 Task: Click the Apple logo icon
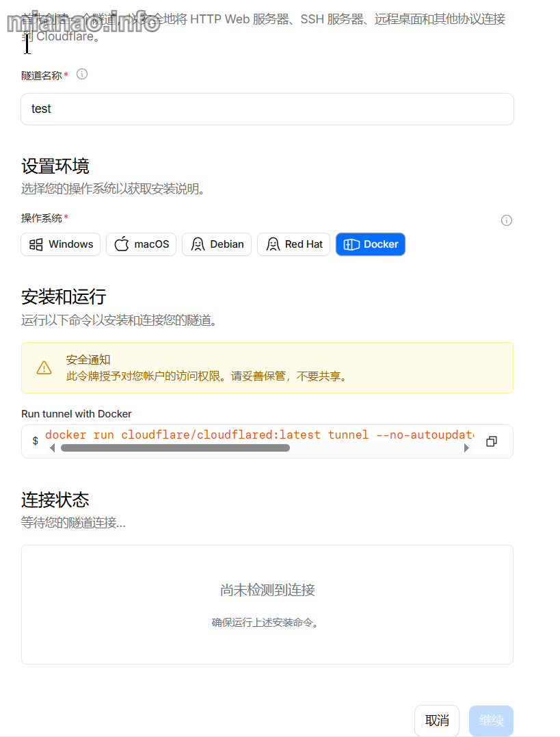tap(122, 244)
